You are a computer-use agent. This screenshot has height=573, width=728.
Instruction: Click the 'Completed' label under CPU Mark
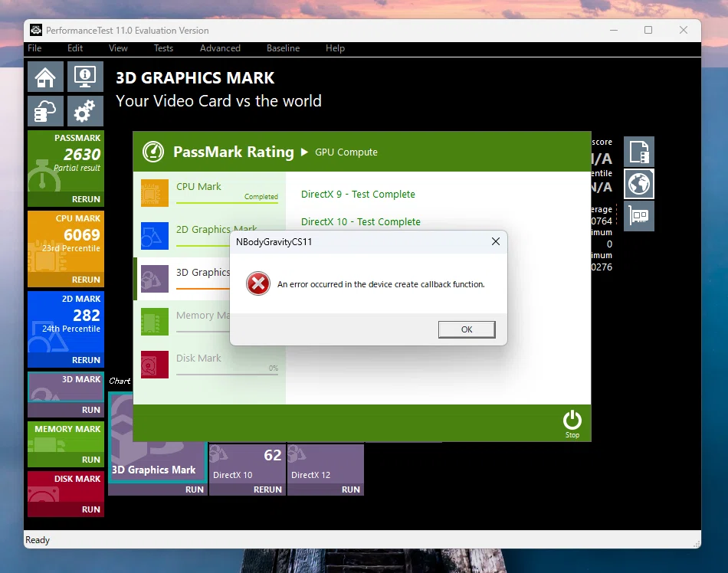point(261,197)
